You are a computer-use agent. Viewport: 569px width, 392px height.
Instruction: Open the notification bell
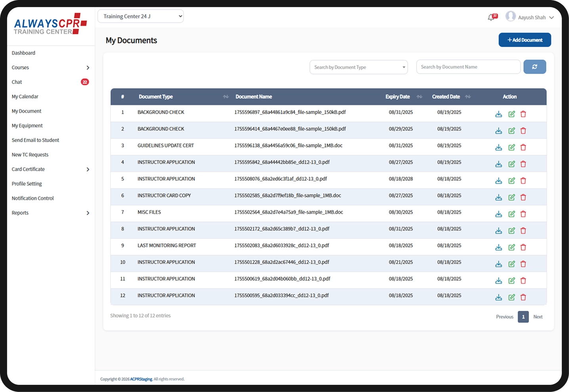(x=492, y=17)
